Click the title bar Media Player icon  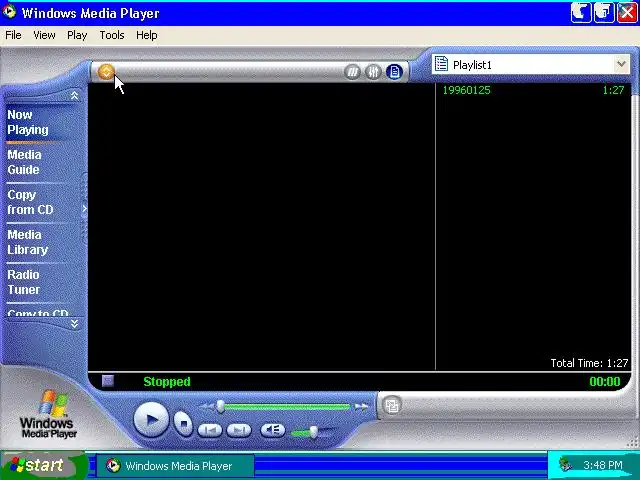pos(9,12)
